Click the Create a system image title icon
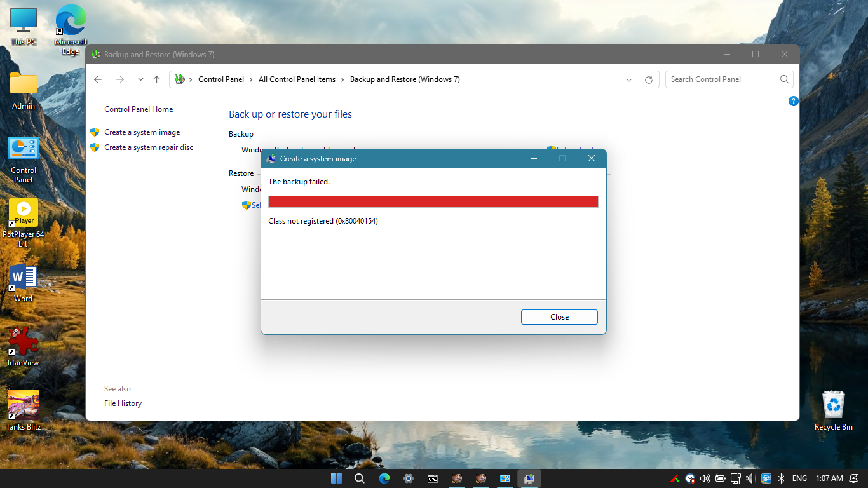Screen dimensions: 868x488 pos(271,159)
